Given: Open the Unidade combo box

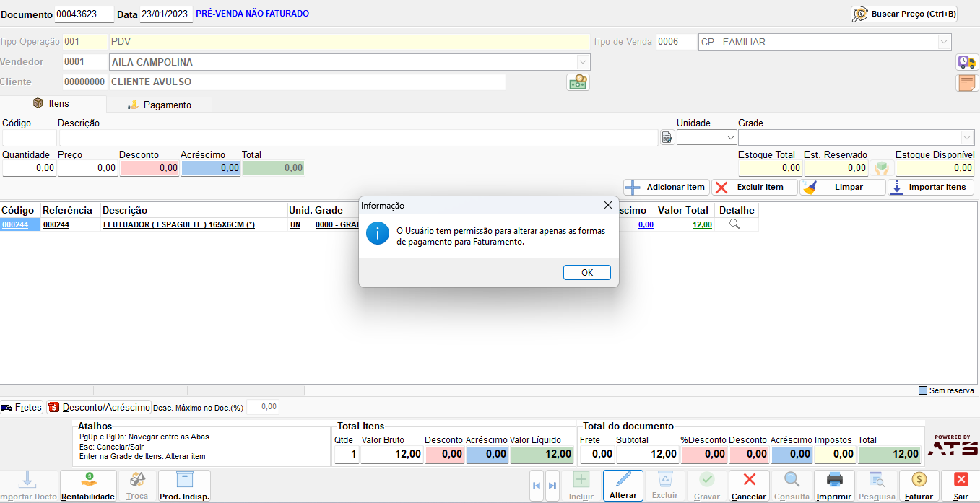Looking at the screenshot, I should (x=706, y=137).
